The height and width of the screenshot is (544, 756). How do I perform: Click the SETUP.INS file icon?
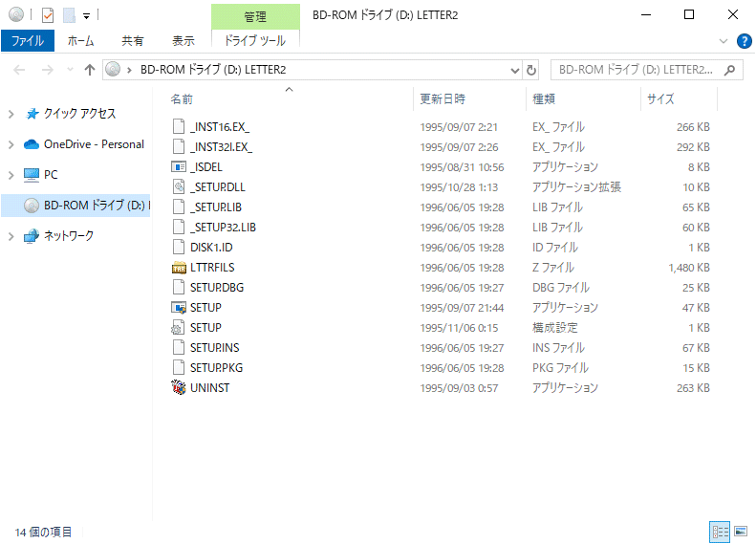pos(179,348)
